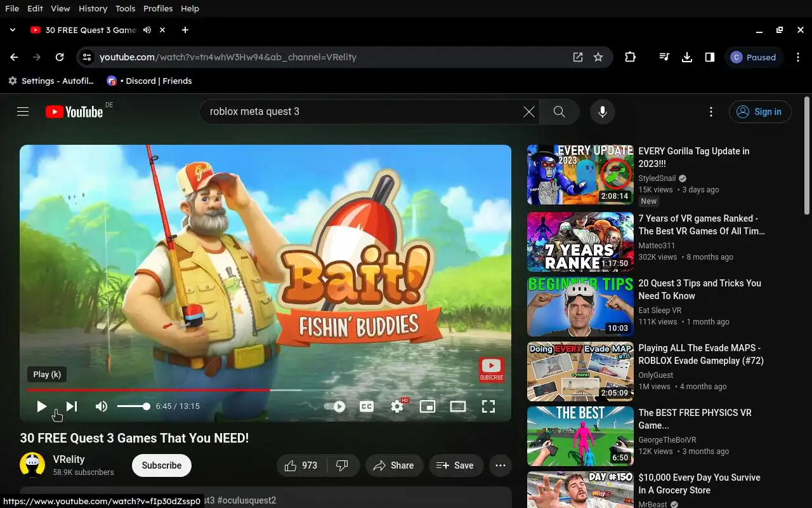This screenshot has height=508, width=812.
Task: Open the VRelity channel name link
Action: point(69,459)
